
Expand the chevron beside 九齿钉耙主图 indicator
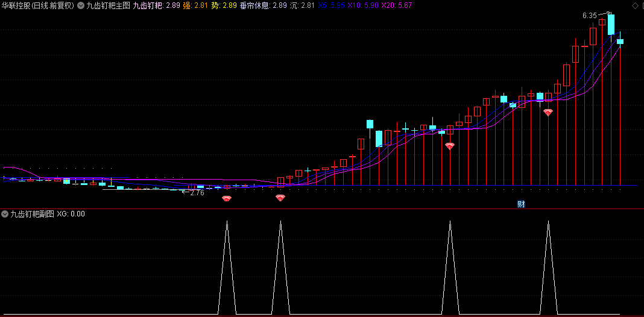[81, 6]
